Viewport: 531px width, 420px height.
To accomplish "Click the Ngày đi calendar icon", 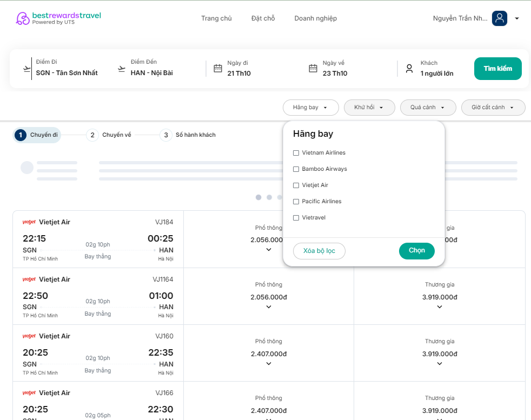I will click(x=218, y=68).
